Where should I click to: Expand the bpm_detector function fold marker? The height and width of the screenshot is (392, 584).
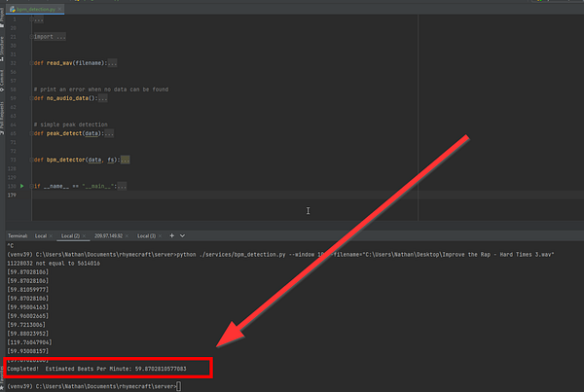pyautogui.click(x=32, y=160)
